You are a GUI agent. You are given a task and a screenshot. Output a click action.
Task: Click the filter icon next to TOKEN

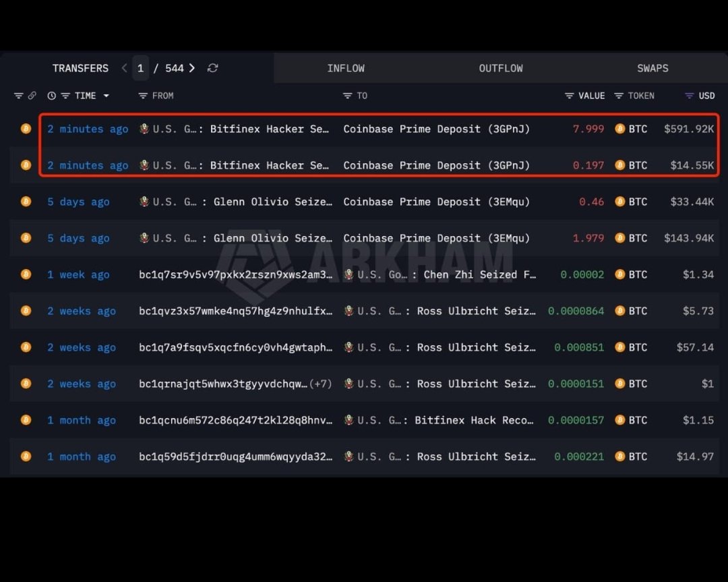pos(619,96)
